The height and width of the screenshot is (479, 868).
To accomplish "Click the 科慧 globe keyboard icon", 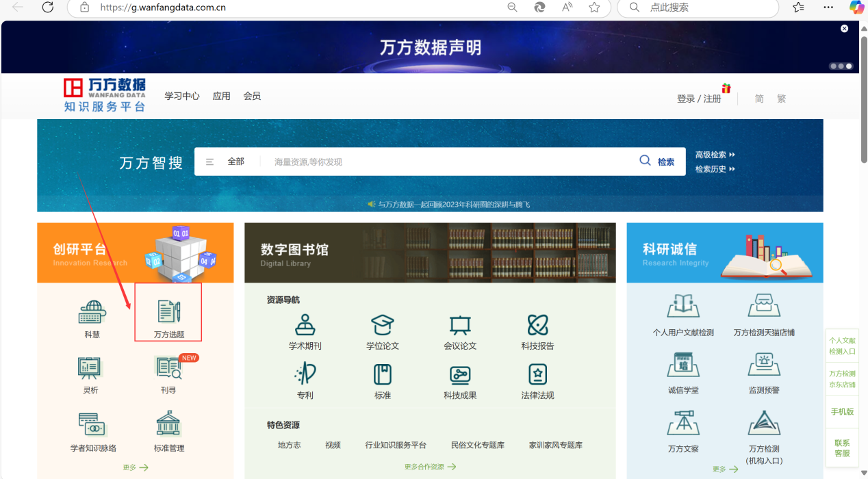I will (x=92, y=312).
